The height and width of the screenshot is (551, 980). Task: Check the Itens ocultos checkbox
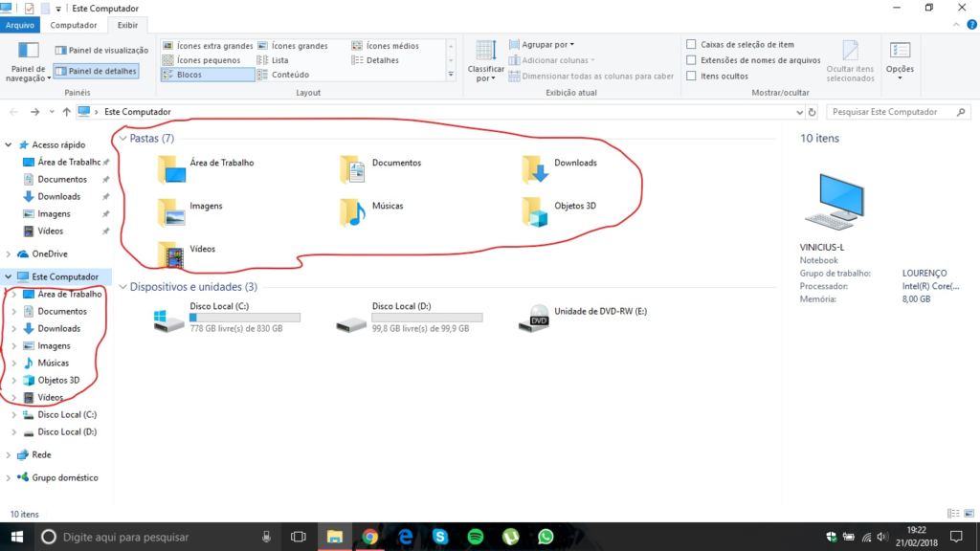pos(691,76)
